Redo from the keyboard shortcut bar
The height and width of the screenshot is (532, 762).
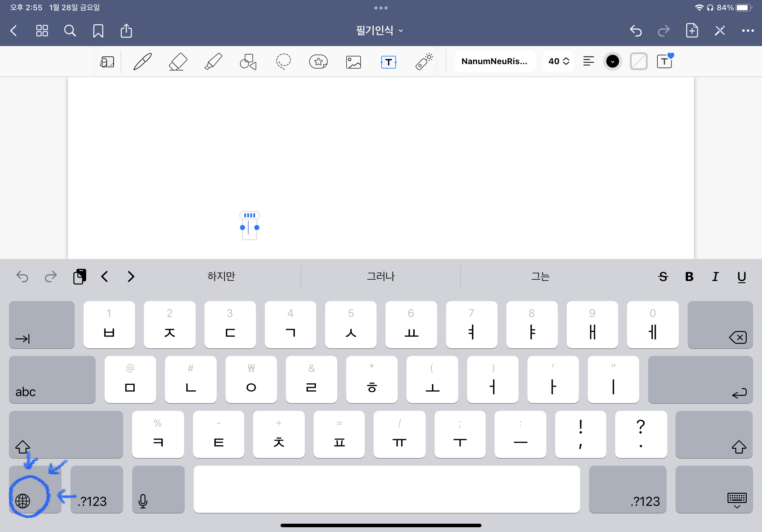(50, 276)
